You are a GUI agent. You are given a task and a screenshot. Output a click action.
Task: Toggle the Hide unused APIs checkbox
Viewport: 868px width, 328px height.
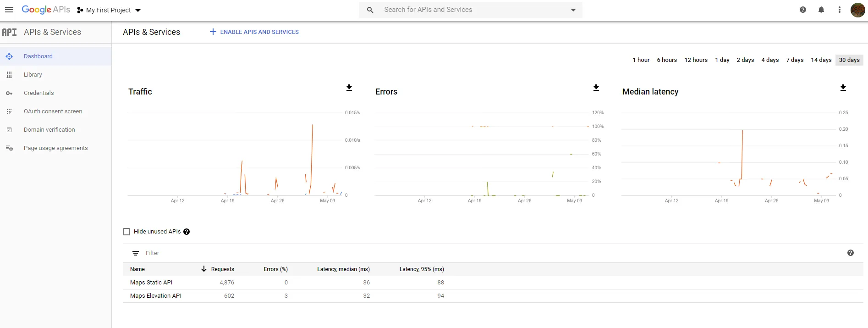126,232
